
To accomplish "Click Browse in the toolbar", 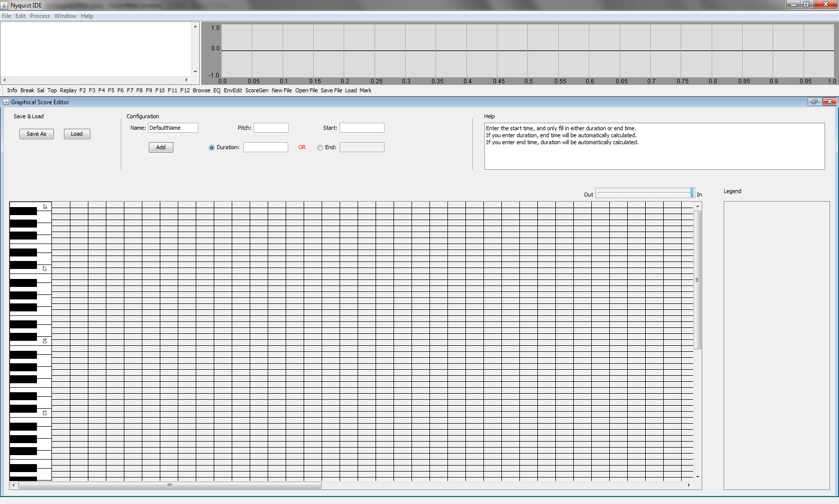I will click(x=201, y=90).
